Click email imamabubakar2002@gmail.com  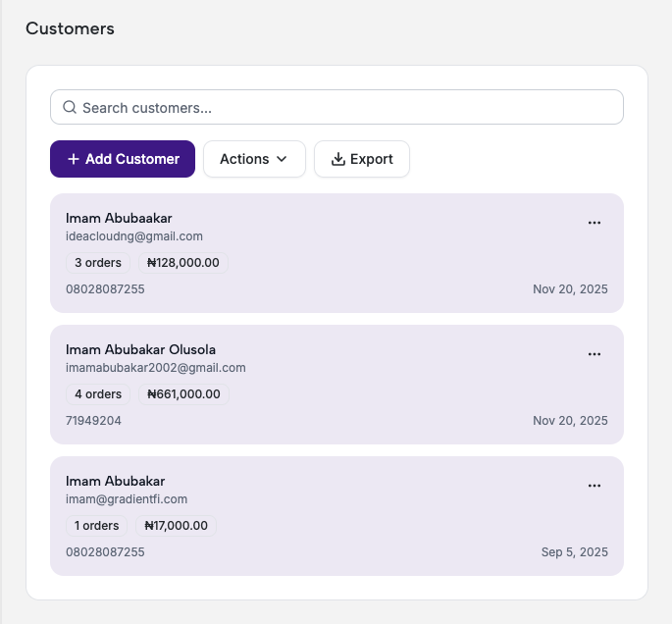coord(156,368)
